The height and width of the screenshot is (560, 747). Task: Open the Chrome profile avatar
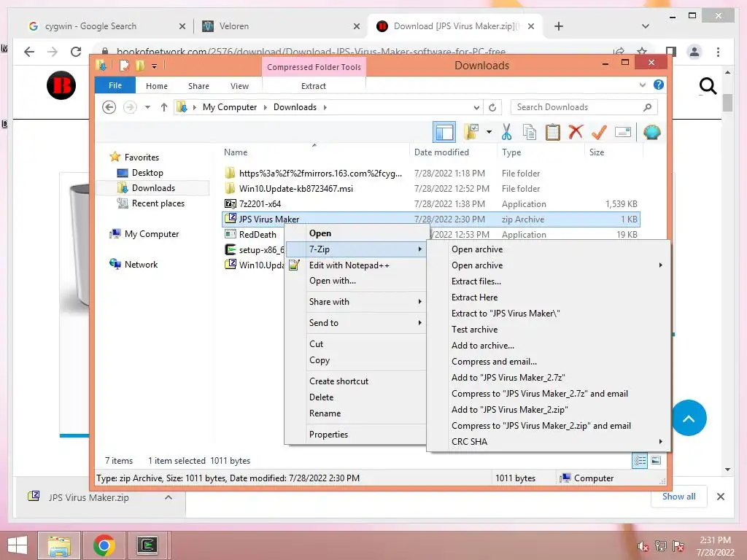(x=694, y=52)
